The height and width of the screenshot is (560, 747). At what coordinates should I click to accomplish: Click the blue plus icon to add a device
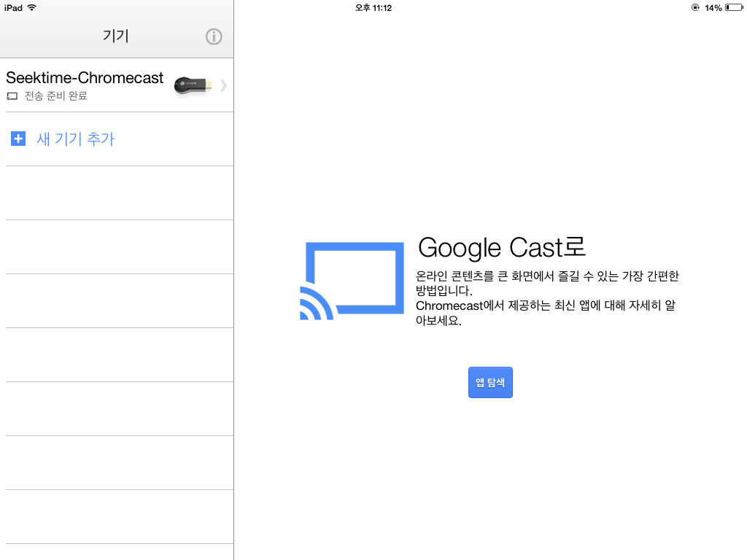pos(18,139)
